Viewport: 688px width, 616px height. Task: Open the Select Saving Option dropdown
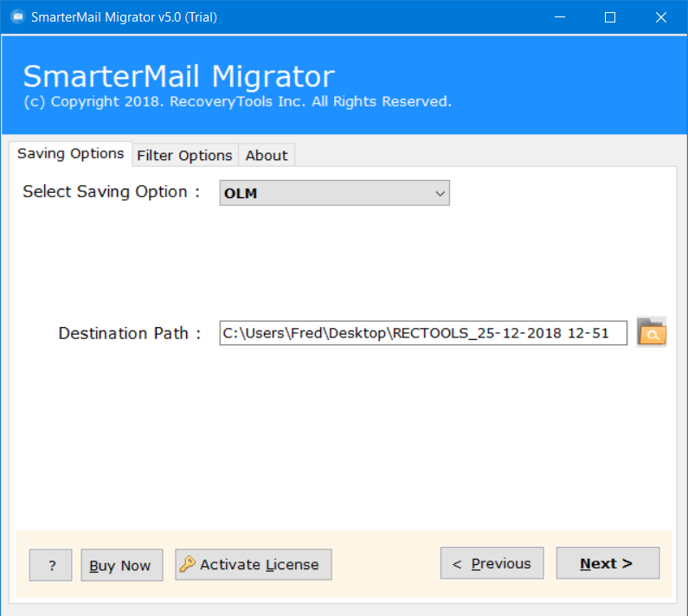coord(334,193)
